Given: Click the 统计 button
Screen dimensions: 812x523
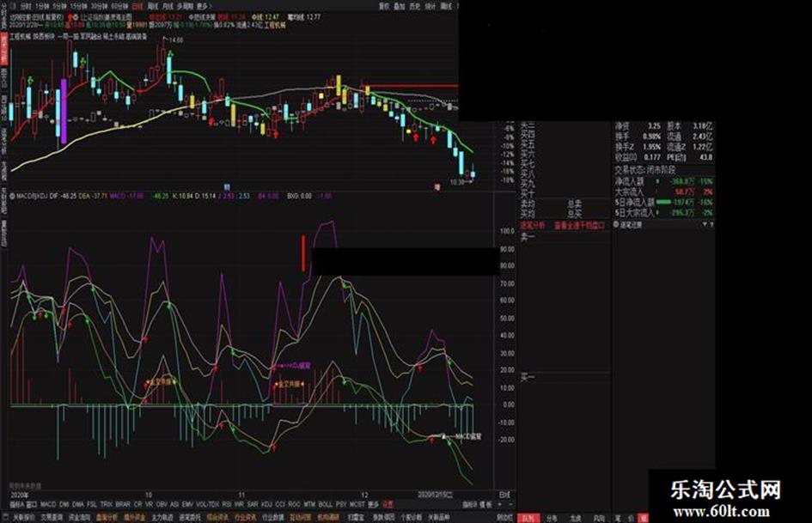Looking at the screenshot, I should click(x=430, y=7).
